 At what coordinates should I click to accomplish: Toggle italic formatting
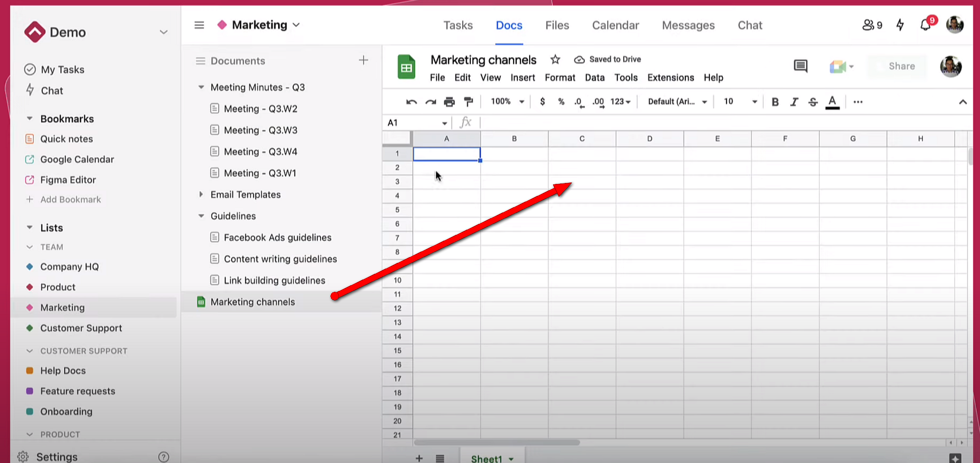point(794,102)
